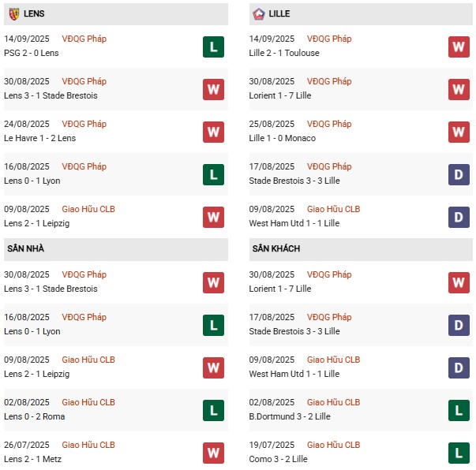Select the SÂN NHÀ section header
Viewport: 476px width, 470px height.
[x=116, y=249]
